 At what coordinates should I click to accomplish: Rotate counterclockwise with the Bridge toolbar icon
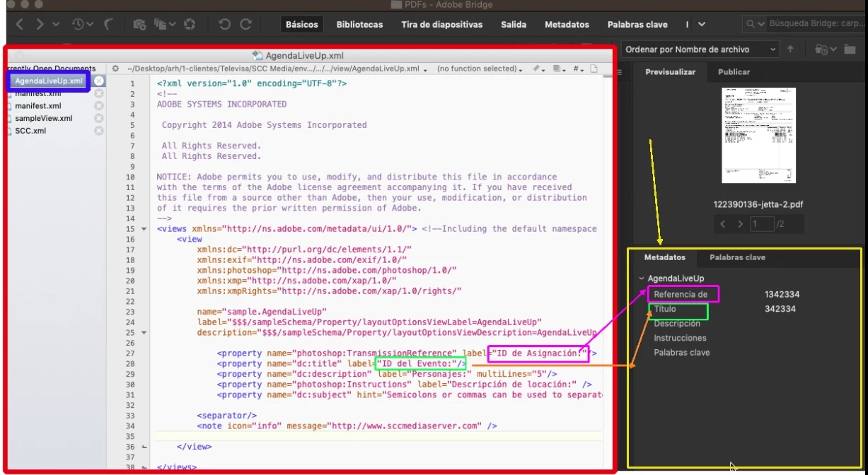tap(224, 24)
